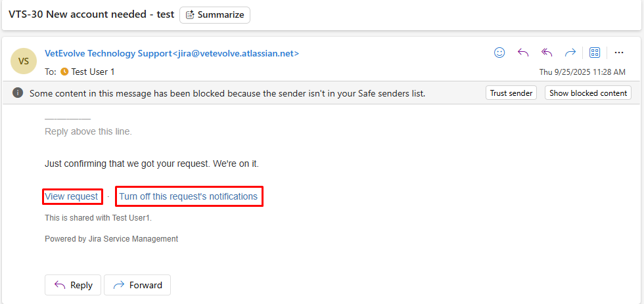644x304 pixels.
Task: Click the info icon in the blocked content bar
Action: point(18,93)
